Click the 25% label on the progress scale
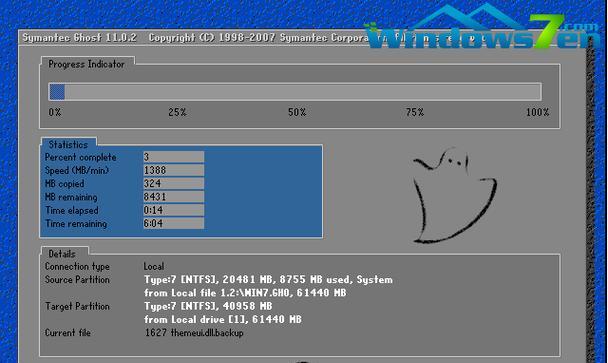This screenshot has height=363, width=608. click(177, 112)
